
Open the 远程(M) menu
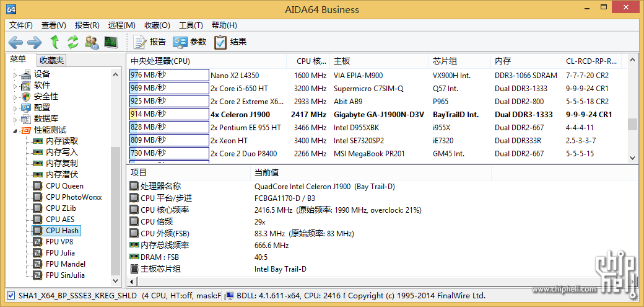tap(121, 25)
